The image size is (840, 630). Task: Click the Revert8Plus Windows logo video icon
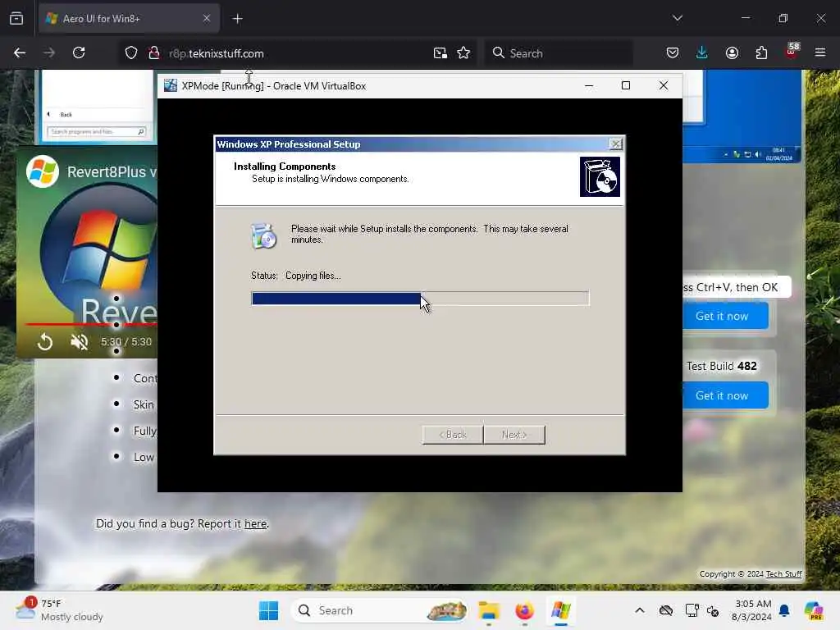click(43, 171)
